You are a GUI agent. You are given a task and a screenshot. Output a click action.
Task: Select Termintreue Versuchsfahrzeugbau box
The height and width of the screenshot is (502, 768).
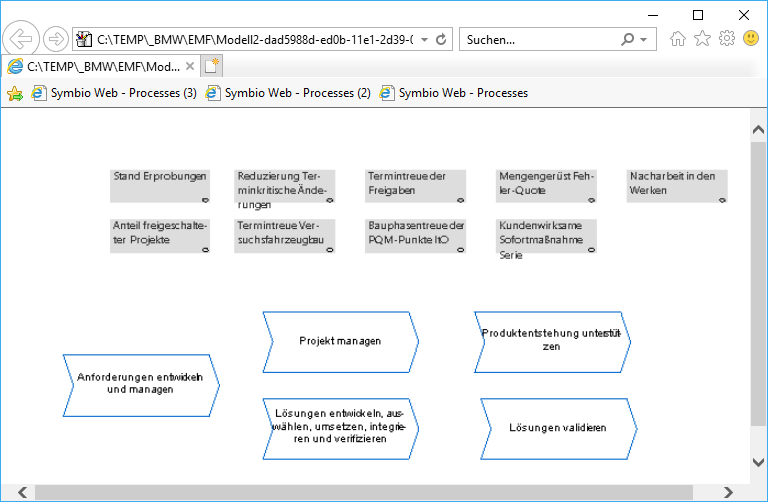coord(285,236)
